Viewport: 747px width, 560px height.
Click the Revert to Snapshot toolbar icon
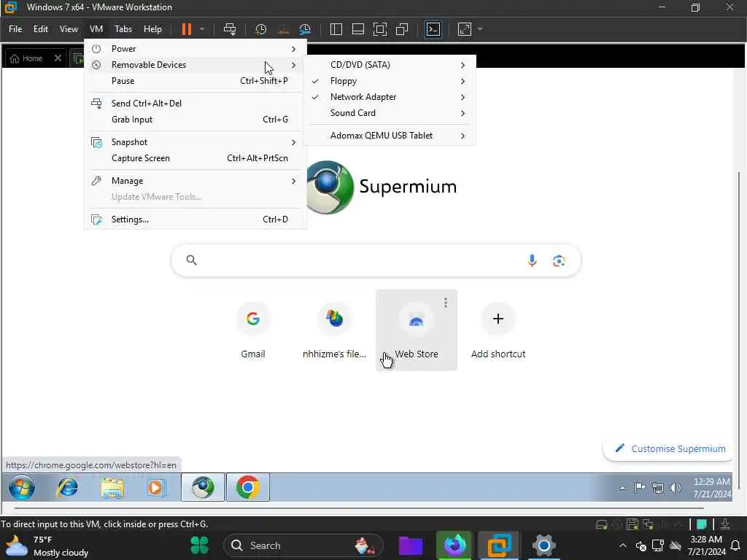coord(283,29)
